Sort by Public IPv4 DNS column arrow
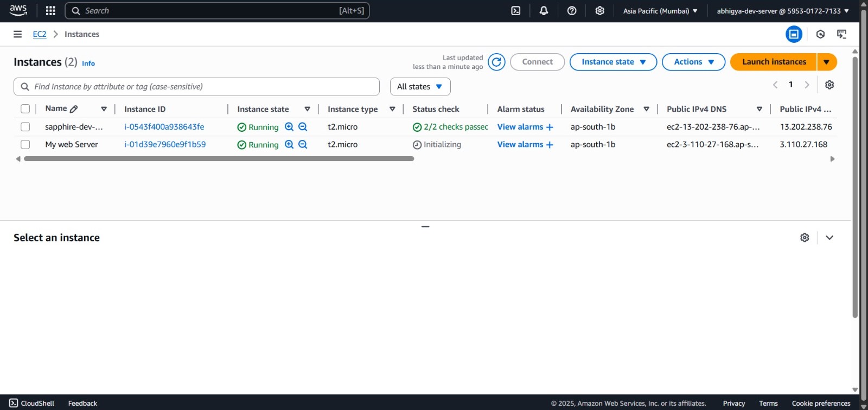Viewport: 868px width, 410px height. click(759, 109)
